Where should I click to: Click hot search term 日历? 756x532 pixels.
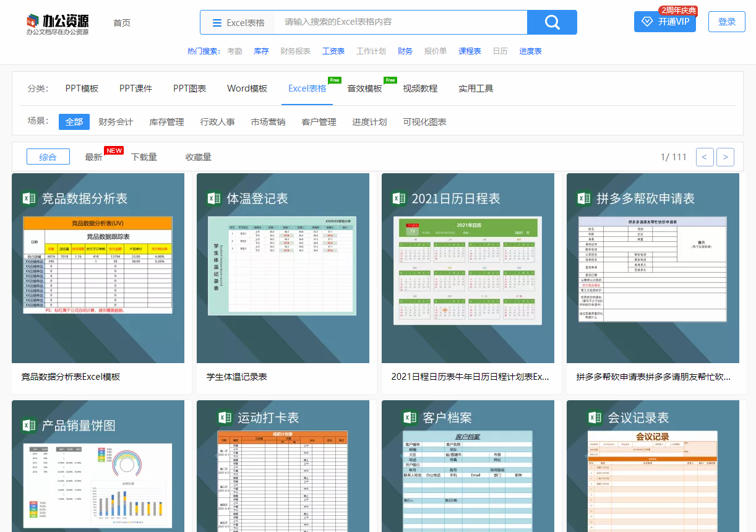click(500, 51)
